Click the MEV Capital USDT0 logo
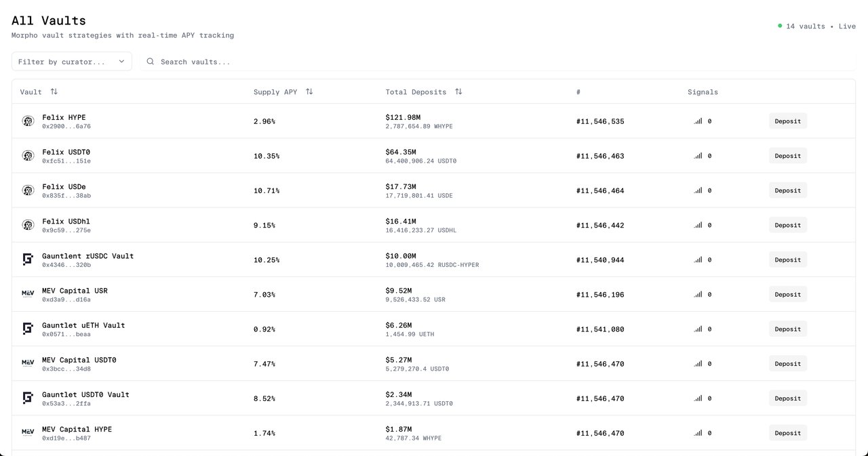Image resolution: width=868 pixels, height=456 pixels. pos(28,363)
